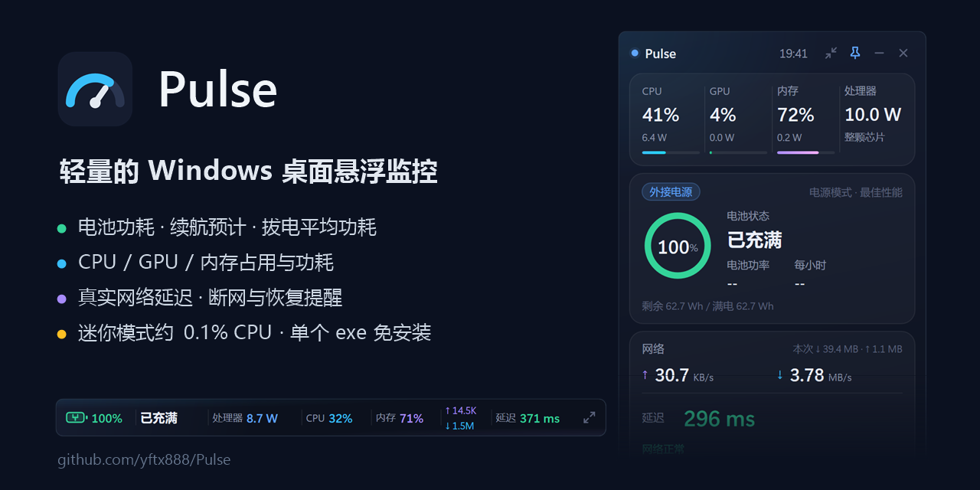The image size is (980, 490).
Task: Select the CPU 41% reading
Action: (x=661, y=115)
